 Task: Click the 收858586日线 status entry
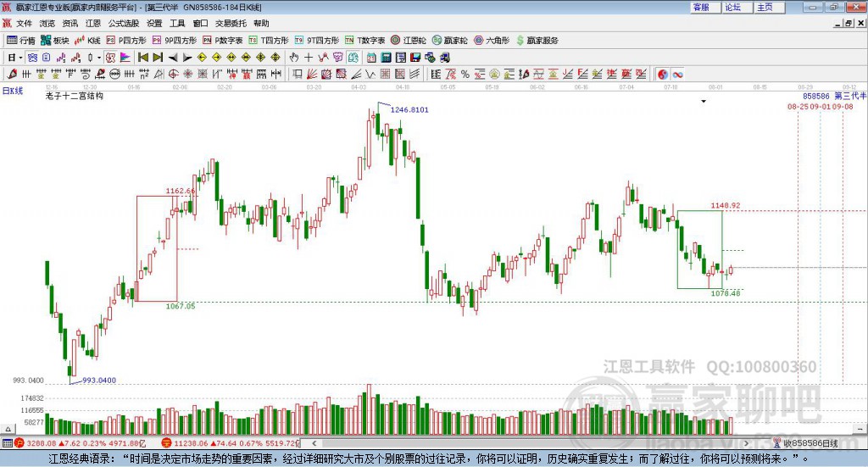tap(806, 443)
